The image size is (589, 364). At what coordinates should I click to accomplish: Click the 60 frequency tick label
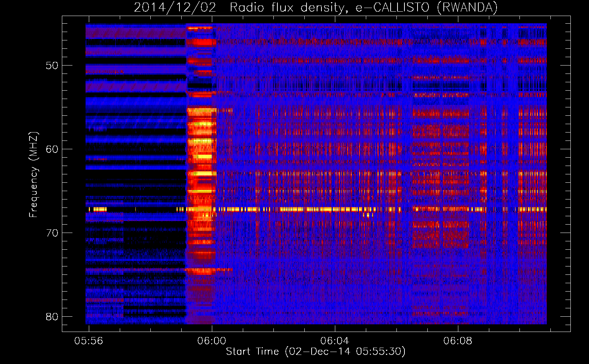pos(52,149)
